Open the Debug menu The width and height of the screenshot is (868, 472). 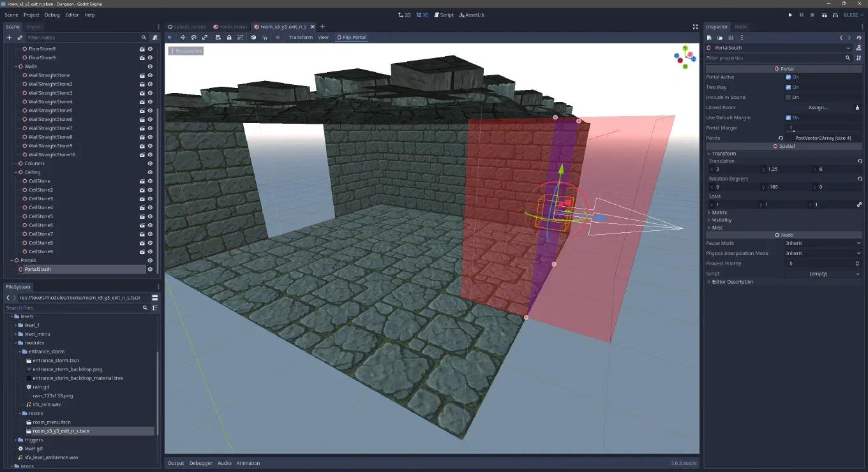click(x=52, y=15)
